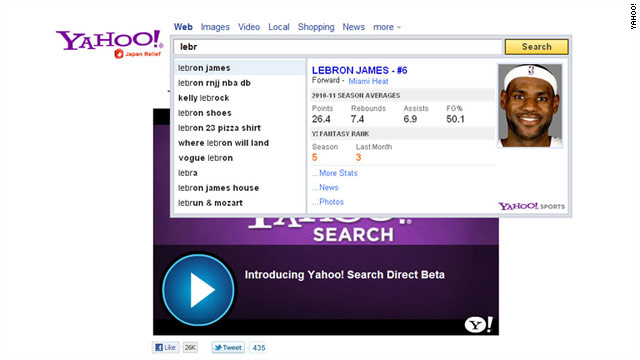Select the 'lebron james' suggestion
This screenshot has height=360, width=640.
pyautogui.click(x=240, y=68)
